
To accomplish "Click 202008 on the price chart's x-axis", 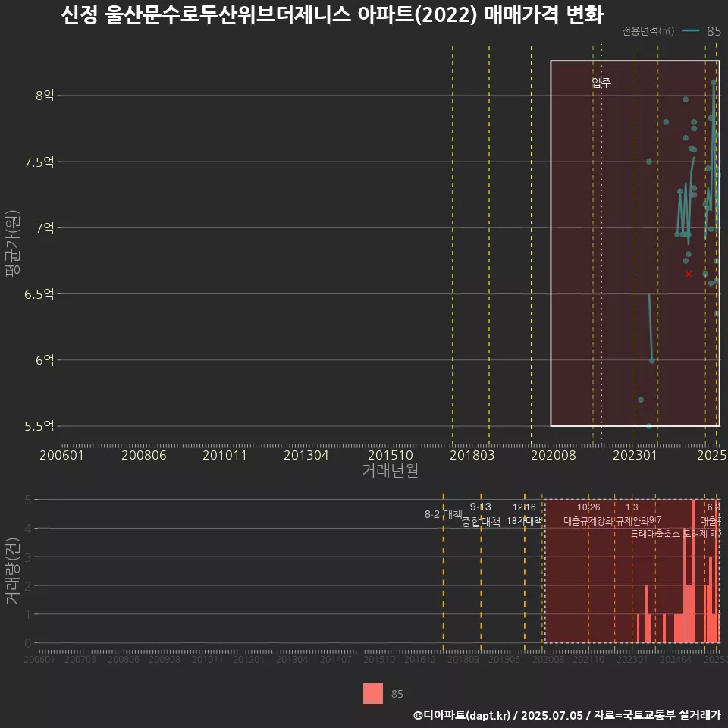I will pos(554,454).
